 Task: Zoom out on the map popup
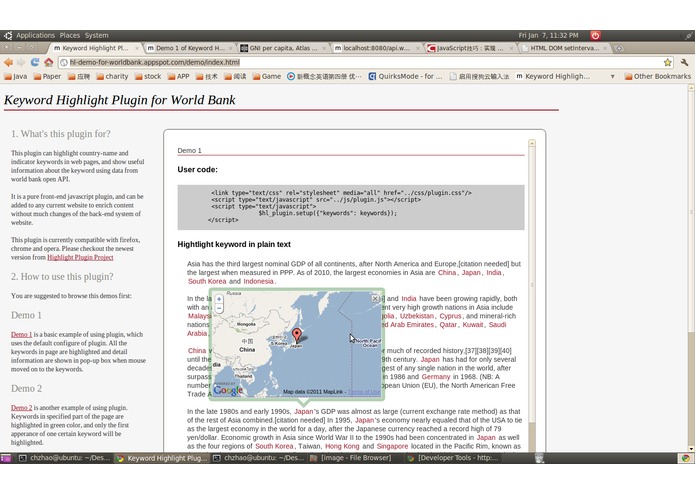point(219,308)
